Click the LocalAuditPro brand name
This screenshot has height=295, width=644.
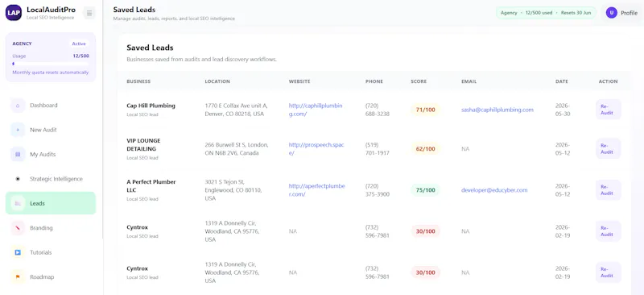51,10
